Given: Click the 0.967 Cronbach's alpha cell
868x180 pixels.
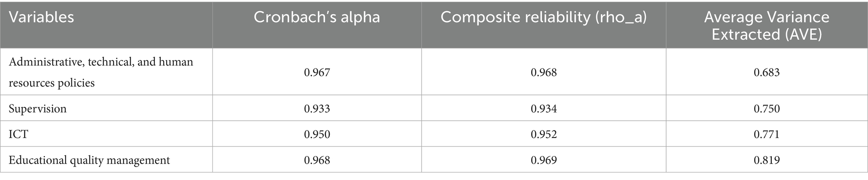Looking at the screenshot, I should 317,72.
